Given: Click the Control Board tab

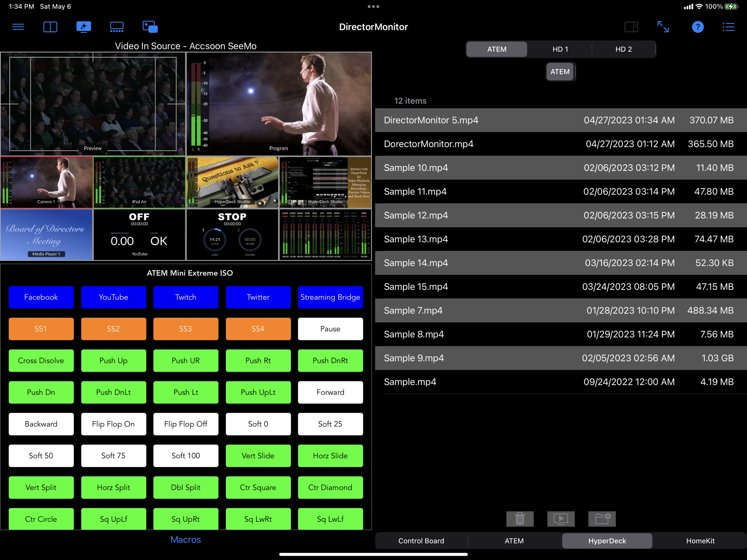Looking at the screenshot, I should (421, 541).
